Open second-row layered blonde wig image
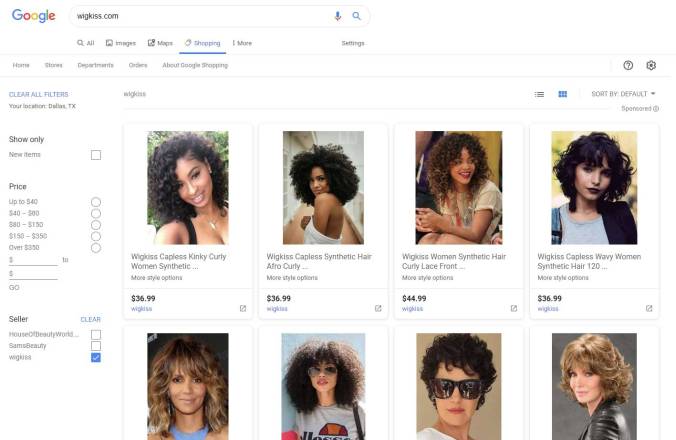676x440 pixels. [x=594, y=386]
